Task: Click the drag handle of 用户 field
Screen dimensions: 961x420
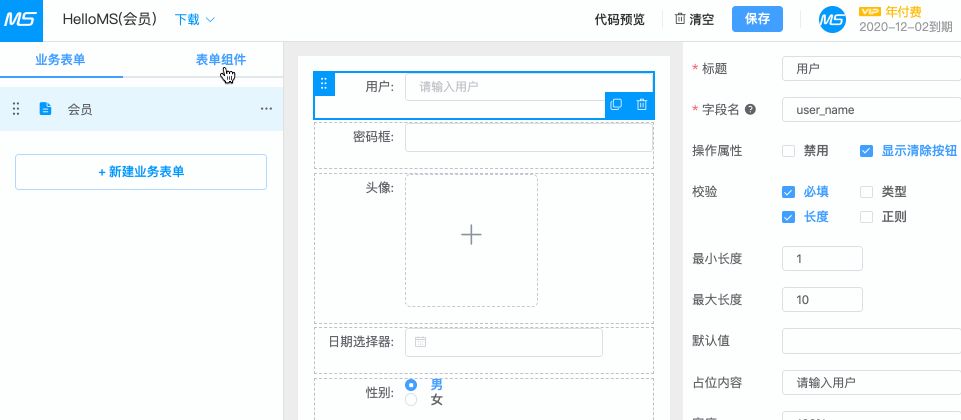Action: 324,84
